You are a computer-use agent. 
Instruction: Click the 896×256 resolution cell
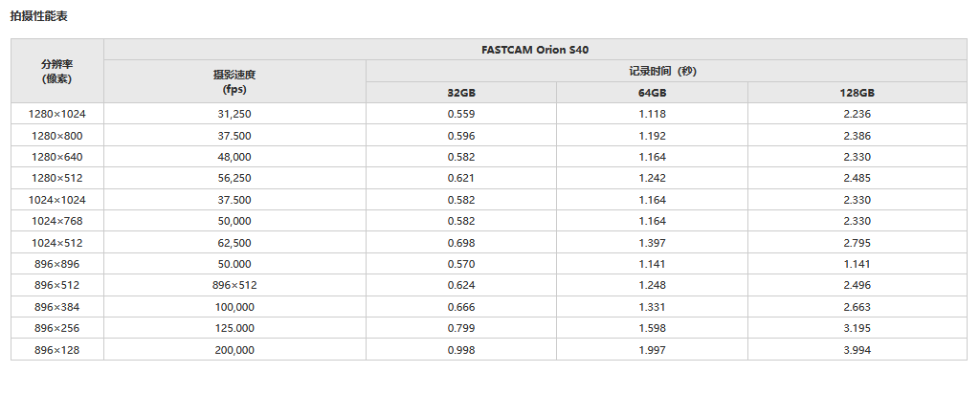pyautogui.click(x=57, y=328)
